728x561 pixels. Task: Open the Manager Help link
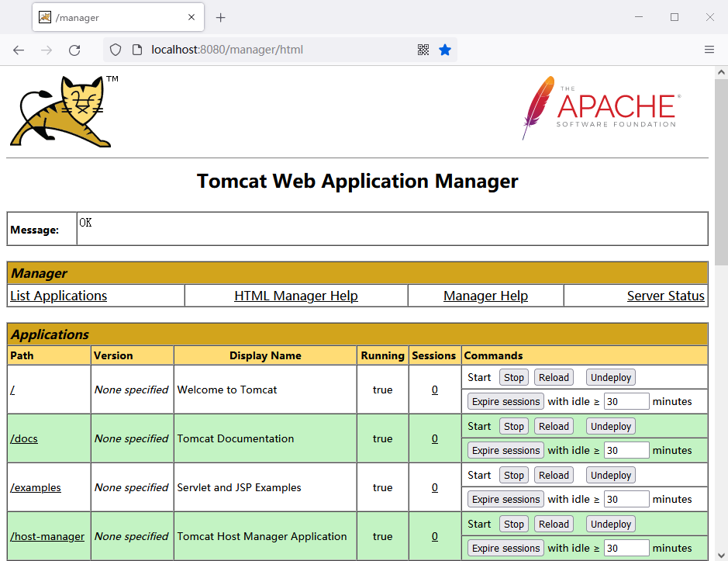pyautogui.click(x=485, y=296)
